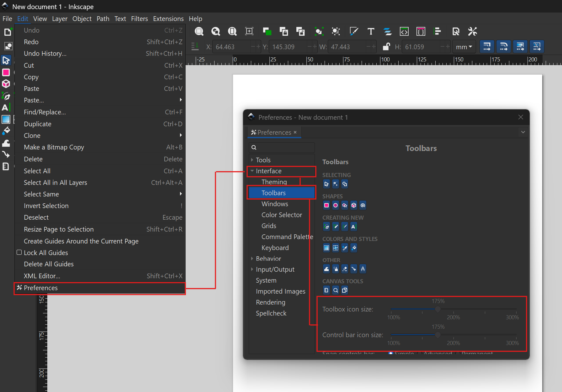Screen dimensions: 562x392
Task: Open the Text and Font dialog icon
Action: coord(371,31)
